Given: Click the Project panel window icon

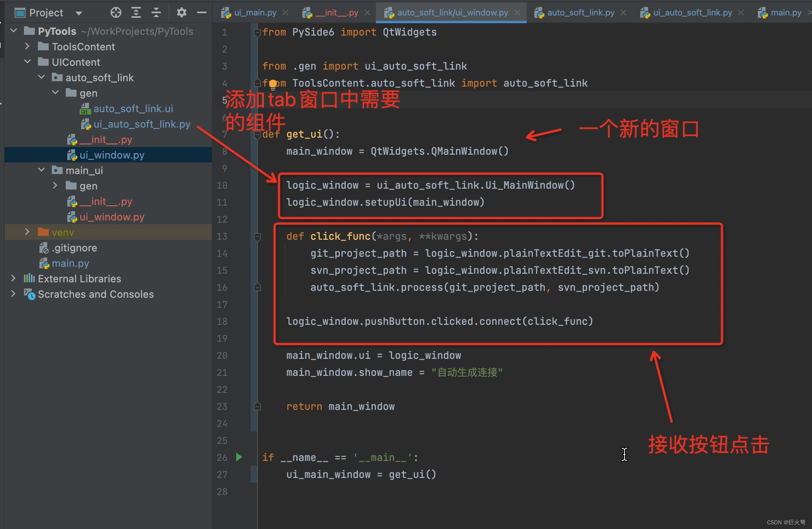Looking at the screenshot, I should pyautogui.click(x=20, y=13).
